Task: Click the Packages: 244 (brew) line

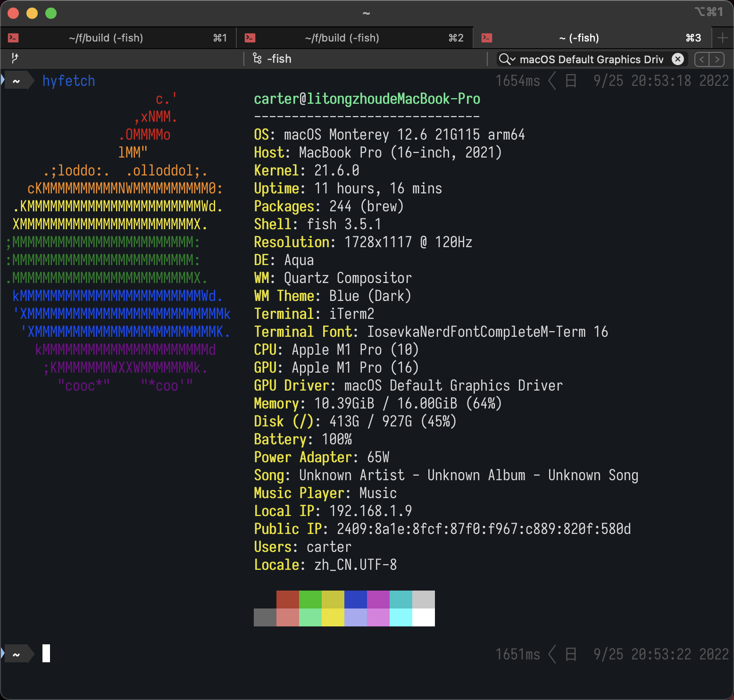Action: (329, 206)
